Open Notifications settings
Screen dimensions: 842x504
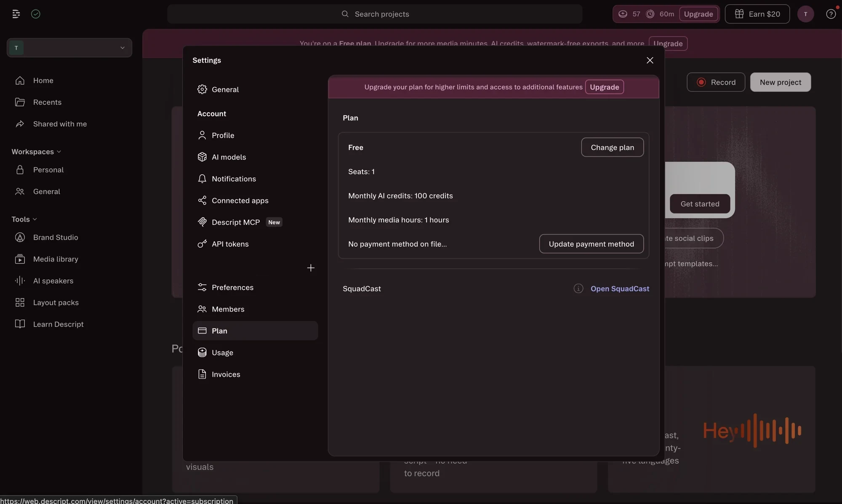[255, 179]
